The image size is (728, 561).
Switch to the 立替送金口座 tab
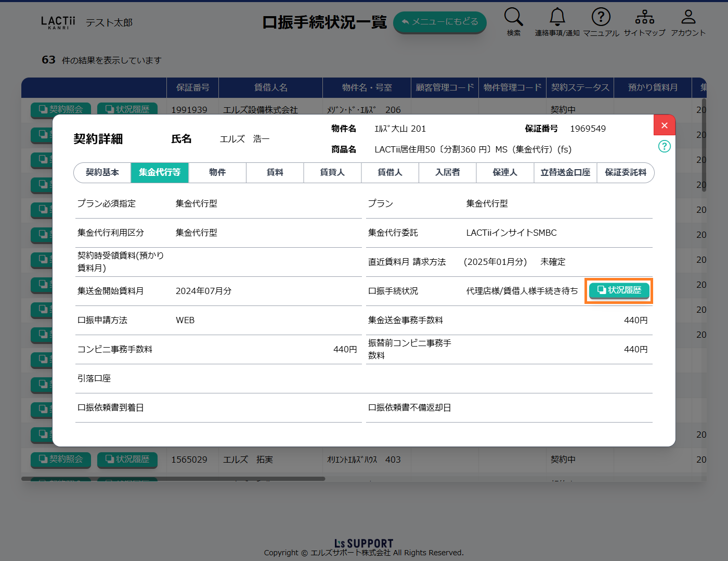pyautogui.click(x=565, y=173)
